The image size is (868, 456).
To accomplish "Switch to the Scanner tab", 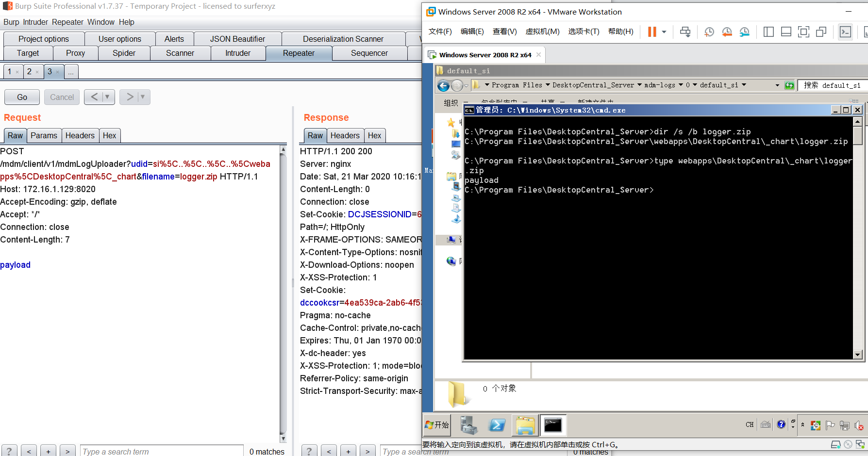I will click(180, 53).
